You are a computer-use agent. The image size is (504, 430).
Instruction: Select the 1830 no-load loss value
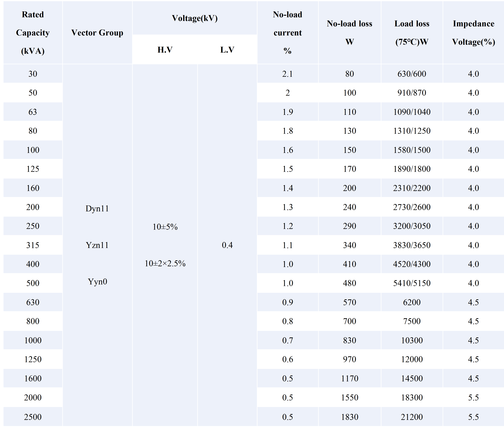[x=349, y=417]
